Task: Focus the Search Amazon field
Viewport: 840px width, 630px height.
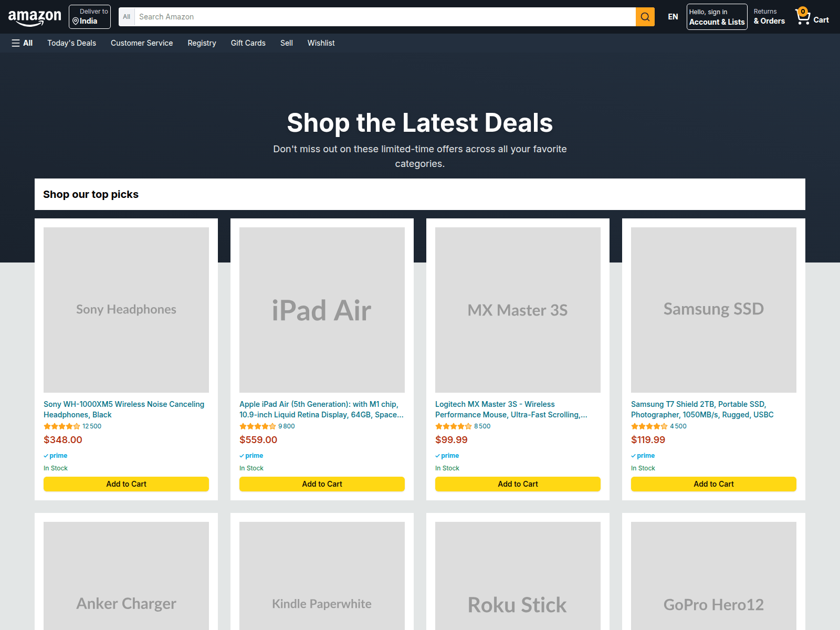Action: point(385,17)
